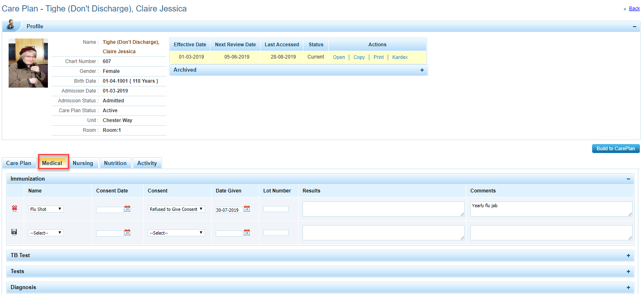The image size is (644, 294).
Task: Click the patient photo thumbnail
Action: [x=28, y=63]
